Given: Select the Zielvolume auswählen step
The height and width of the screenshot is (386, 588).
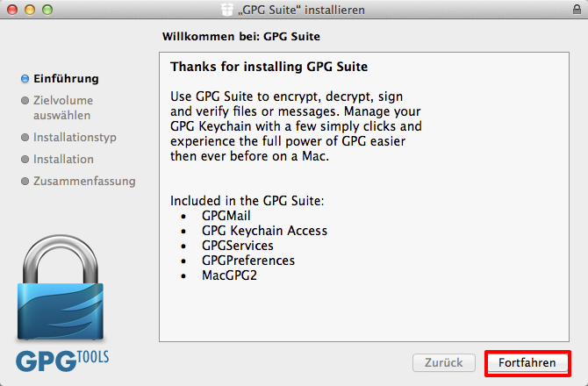Looking at the screenshot, I should click(63, 108).
